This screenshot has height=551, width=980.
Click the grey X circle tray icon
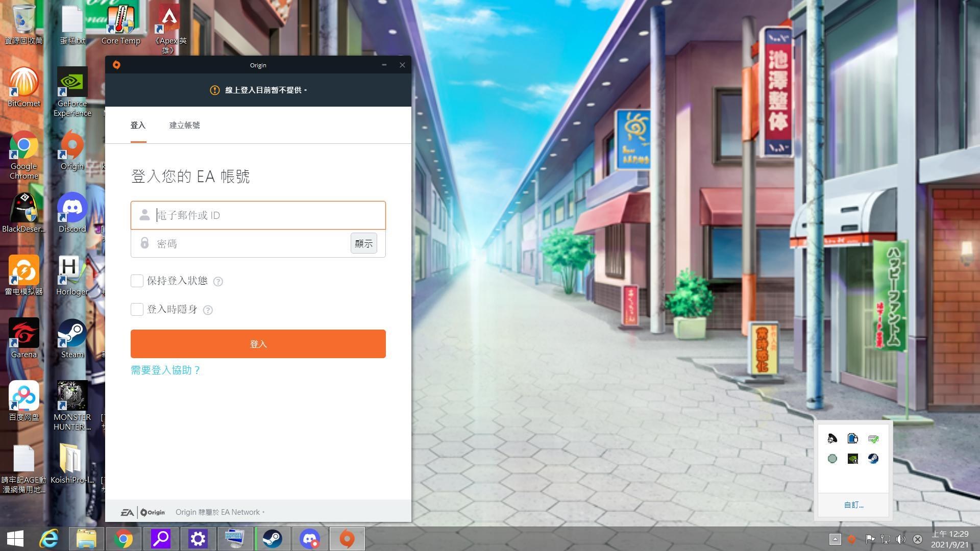coord(917,539)
